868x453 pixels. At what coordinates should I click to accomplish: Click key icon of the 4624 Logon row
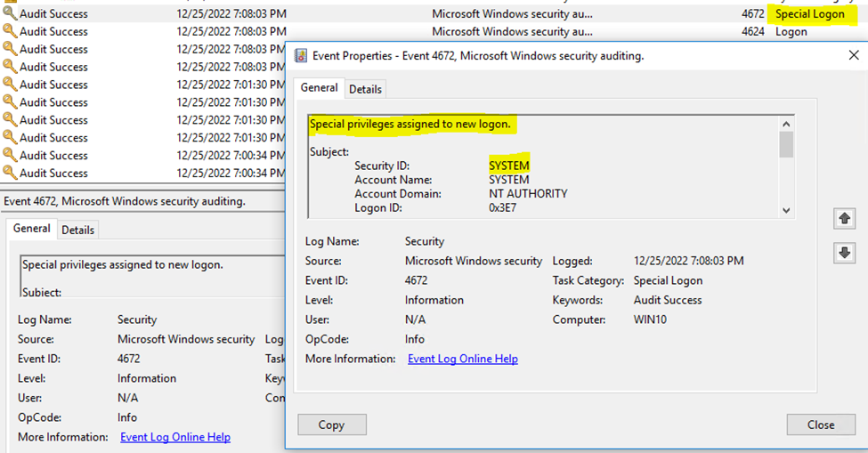click(x=10, y=31)
